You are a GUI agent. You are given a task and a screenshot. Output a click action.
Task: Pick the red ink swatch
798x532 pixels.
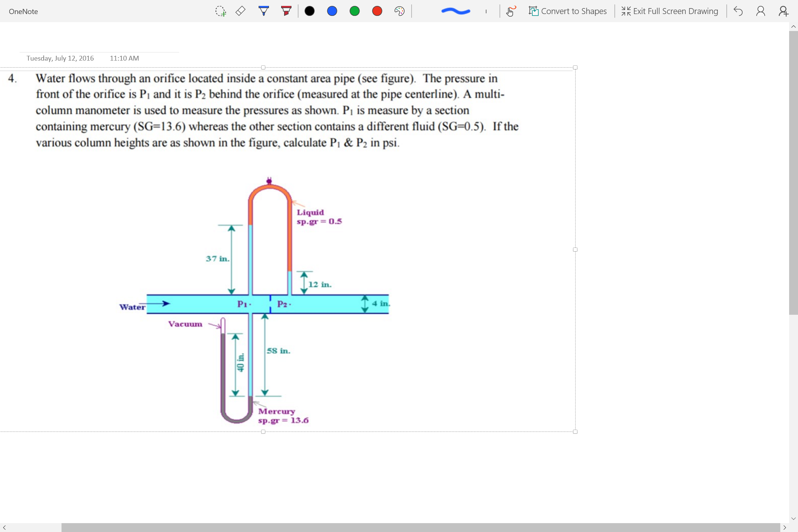point(377,11)
